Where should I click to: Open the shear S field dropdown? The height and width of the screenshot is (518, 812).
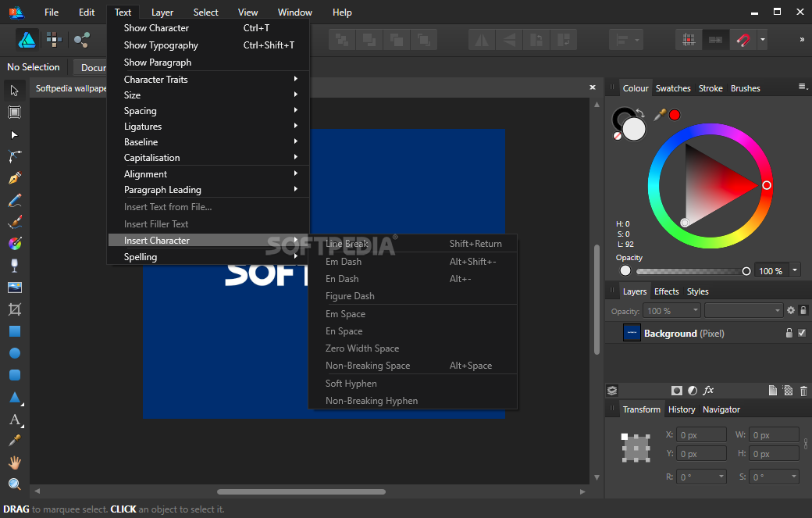tap(793, 477)
